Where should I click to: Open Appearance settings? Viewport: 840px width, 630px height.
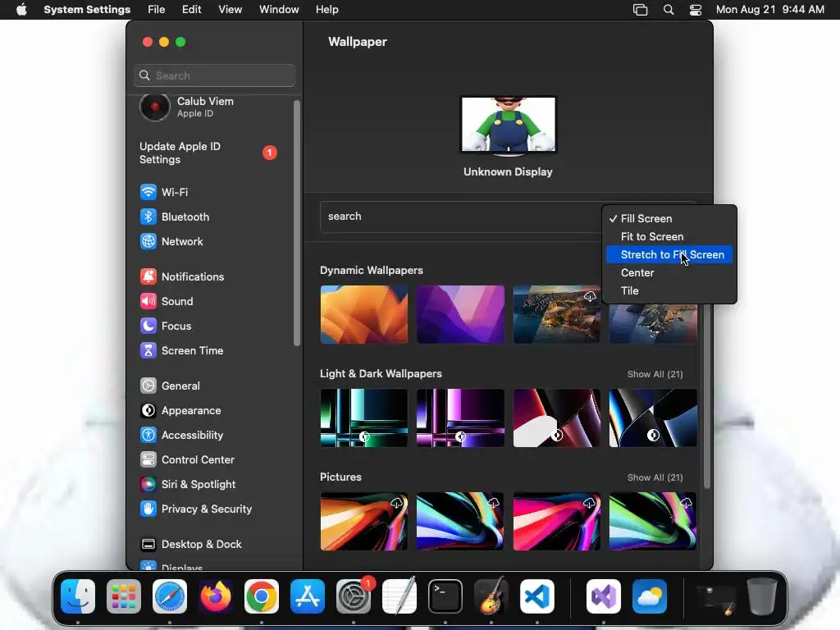[x=180, y=410]
